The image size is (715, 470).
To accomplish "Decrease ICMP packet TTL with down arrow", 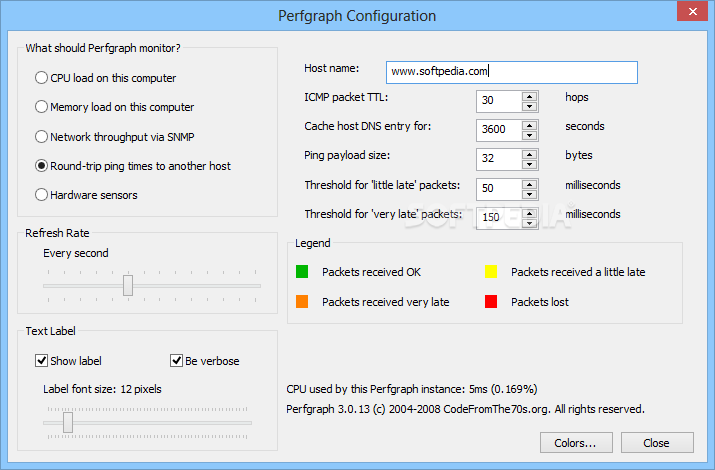I will click(x=529, y=106).
